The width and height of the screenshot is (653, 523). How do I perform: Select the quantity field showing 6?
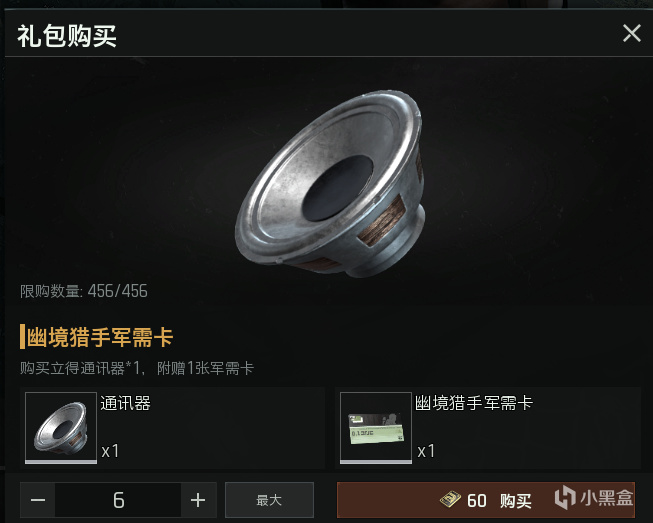click(x=118, y=500)
